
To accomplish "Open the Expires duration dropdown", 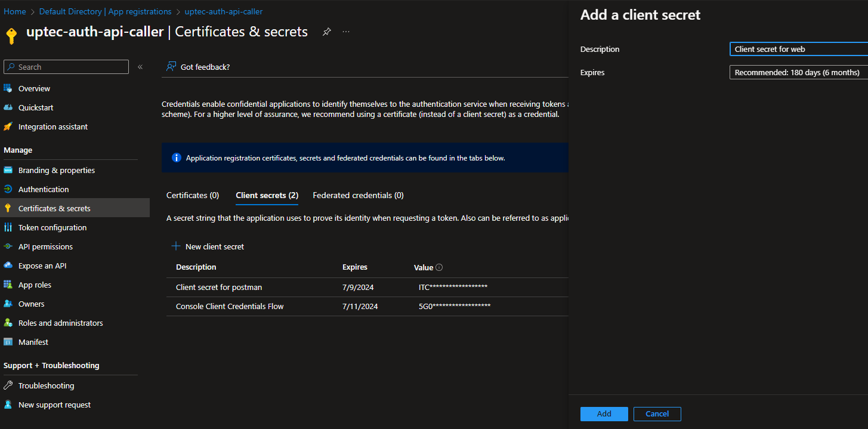I will (x=798, y=72).
